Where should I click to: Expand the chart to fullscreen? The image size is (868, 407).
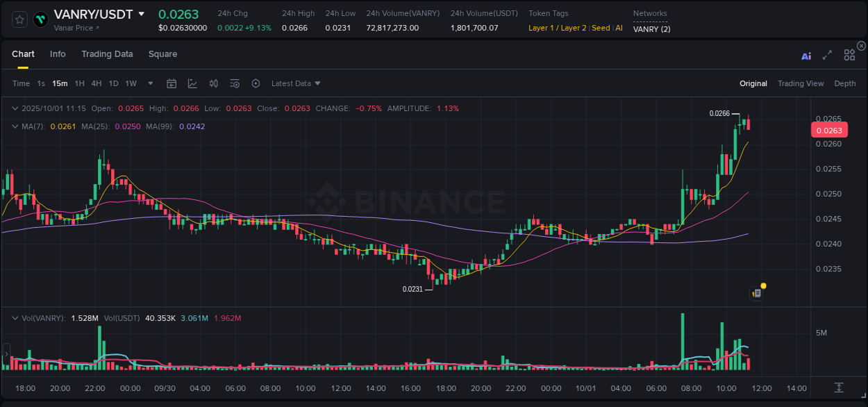coord(826,55)
